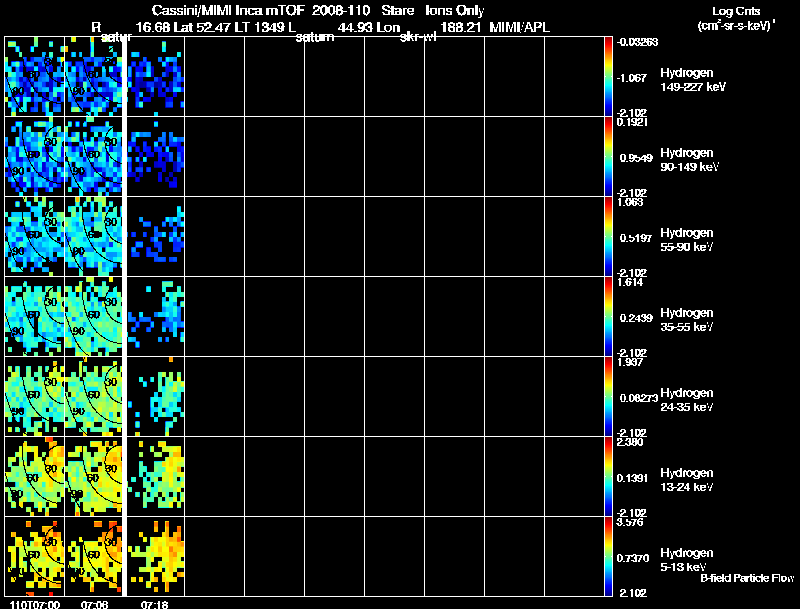Click the 07:18 time label
The height and width of the screenshot is (609, 800).
point(155,605)
